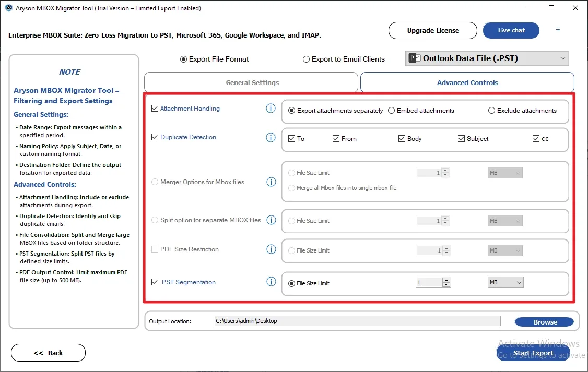Select Split option for separate MBOX files
Image resolution: width=588 pixels, height=372 pixels.
[x=155, y=220]
